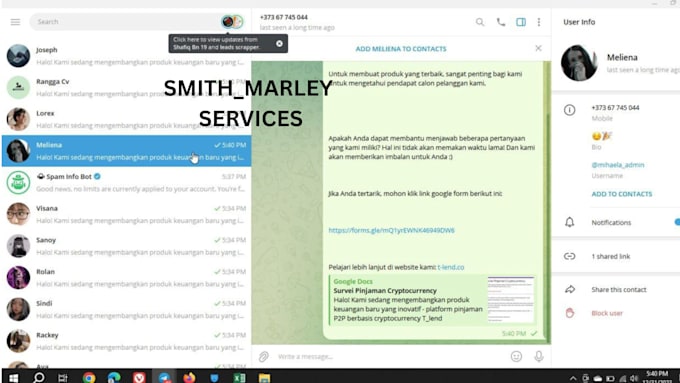Image resolution: width=680 pixels, height=383 pixels.
Task: Open Task View on taskbar
Action: (63, 377)
